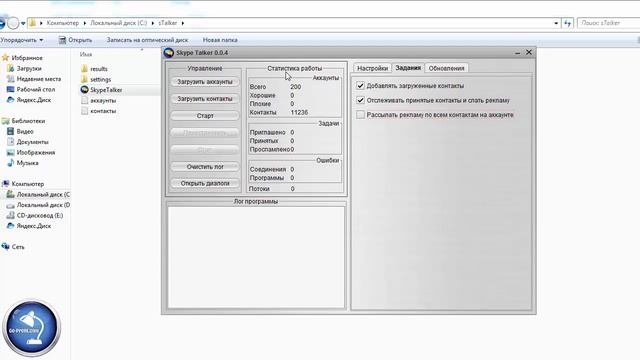Open Яндекс.Диск under Избранное
640x360 pixels.
34,100
